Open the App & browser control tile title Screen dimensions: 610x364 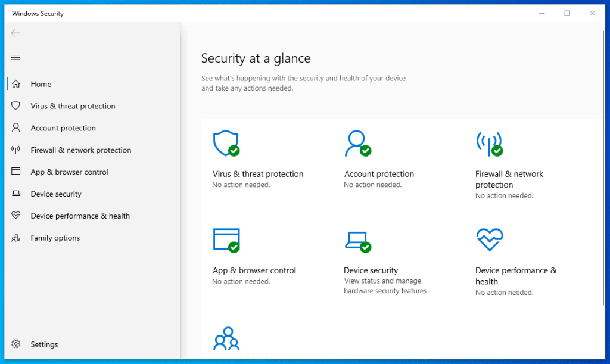254,270
